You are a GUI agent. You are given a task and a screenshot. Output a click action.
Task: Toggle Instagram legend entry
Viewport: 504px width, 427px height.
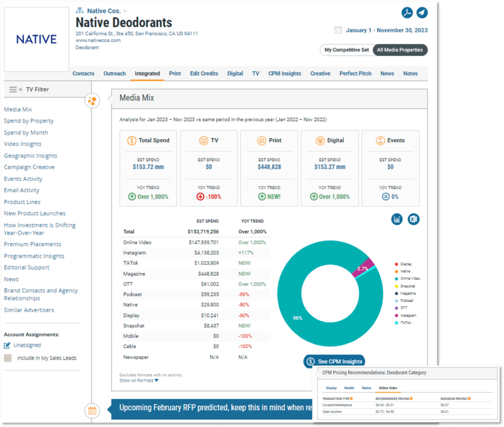[406, 315]
